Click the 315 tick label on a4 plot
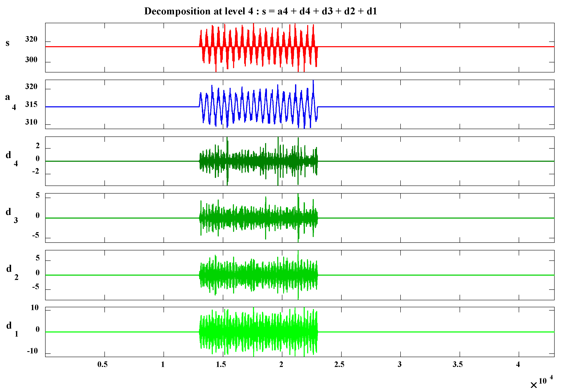 [x=31, y=104]
